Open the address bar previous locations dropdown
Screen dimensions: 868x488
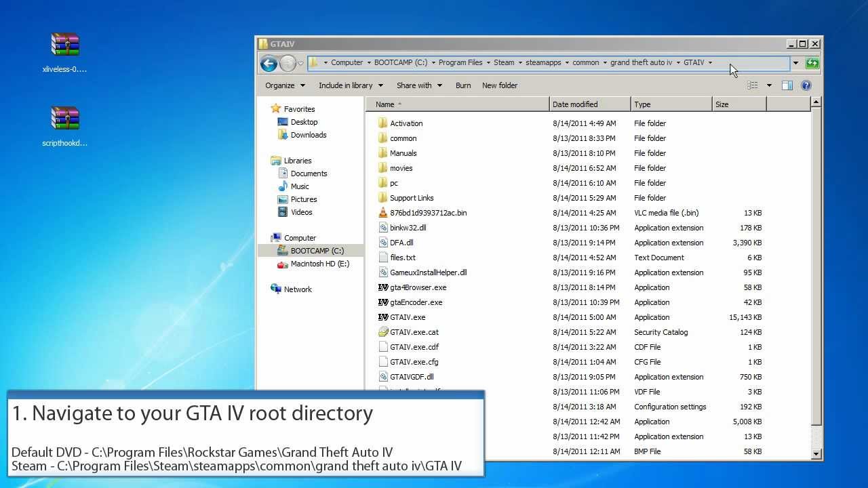795,63
